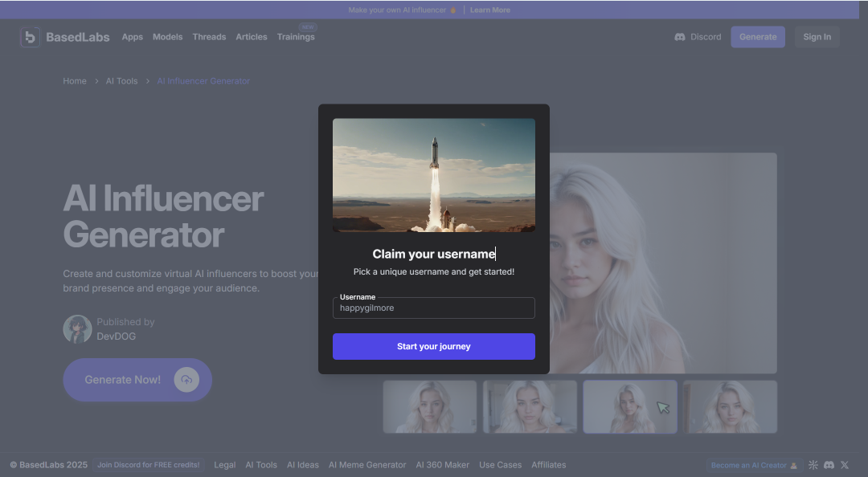Open the AI Ideas footer link
This screenshot has width=868, height=477.
(303, 465)
